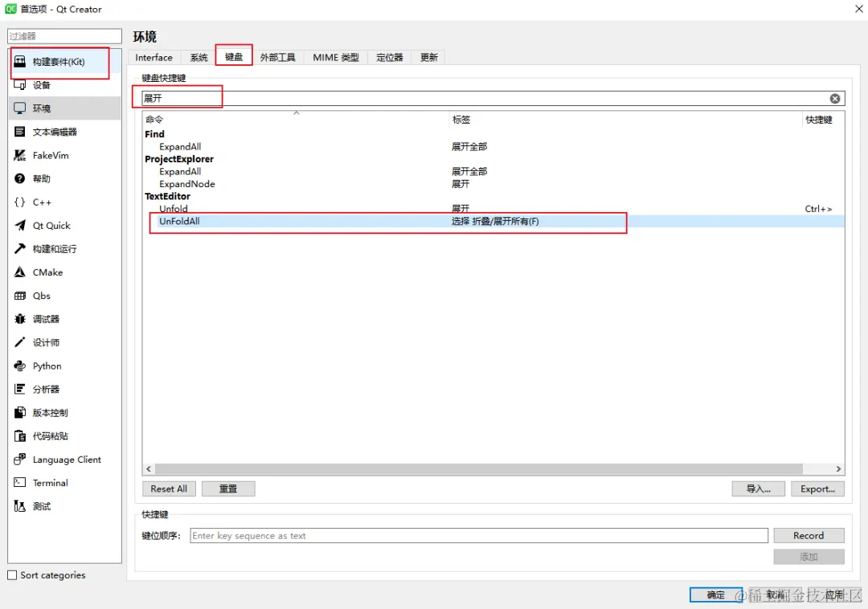The width and height of the screenshot is (868, 609).
Task: Select the 环境 environment monitor icon
Action: click(x=20, y=108)
